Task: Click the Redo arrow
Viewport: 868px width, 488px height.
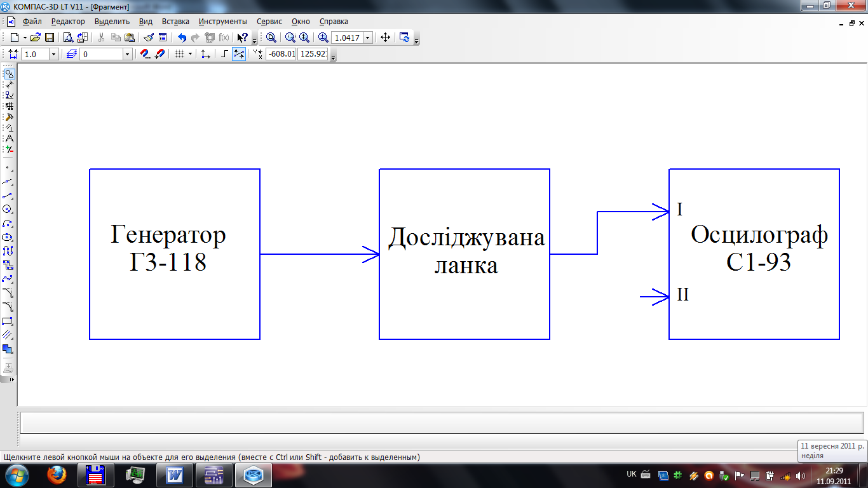Action: (195, 37)
